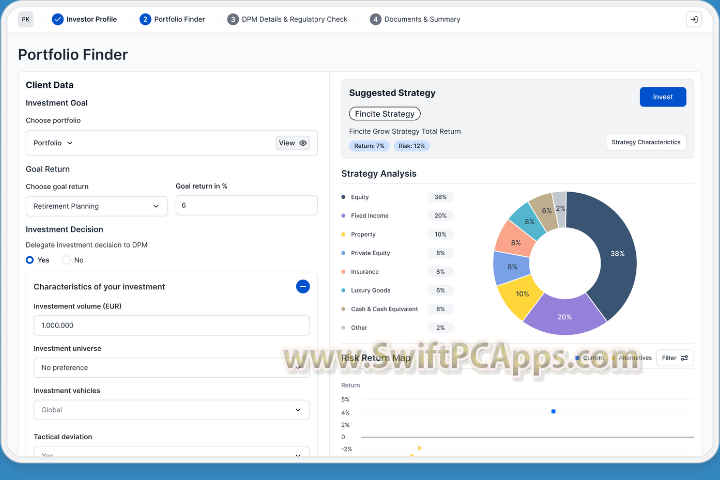Open Strategy Characteristics
The image size is (720, 480).
coord(646,142)
